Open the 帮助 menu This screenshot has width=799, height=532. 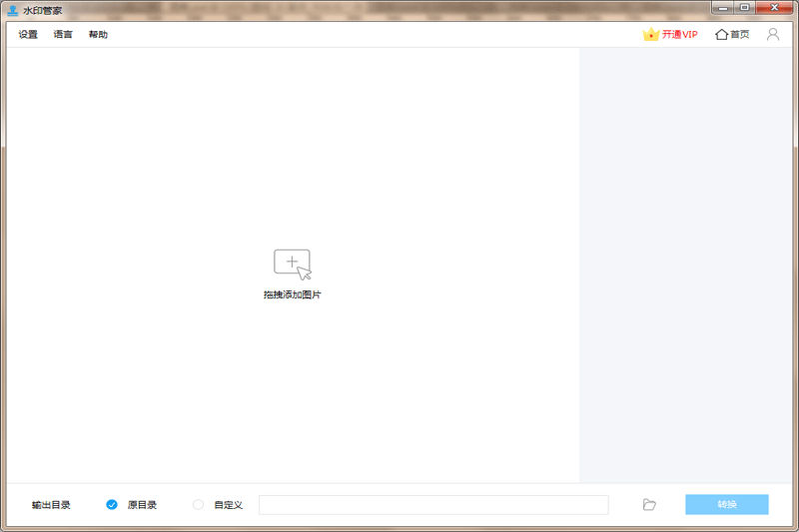[98, 35]
